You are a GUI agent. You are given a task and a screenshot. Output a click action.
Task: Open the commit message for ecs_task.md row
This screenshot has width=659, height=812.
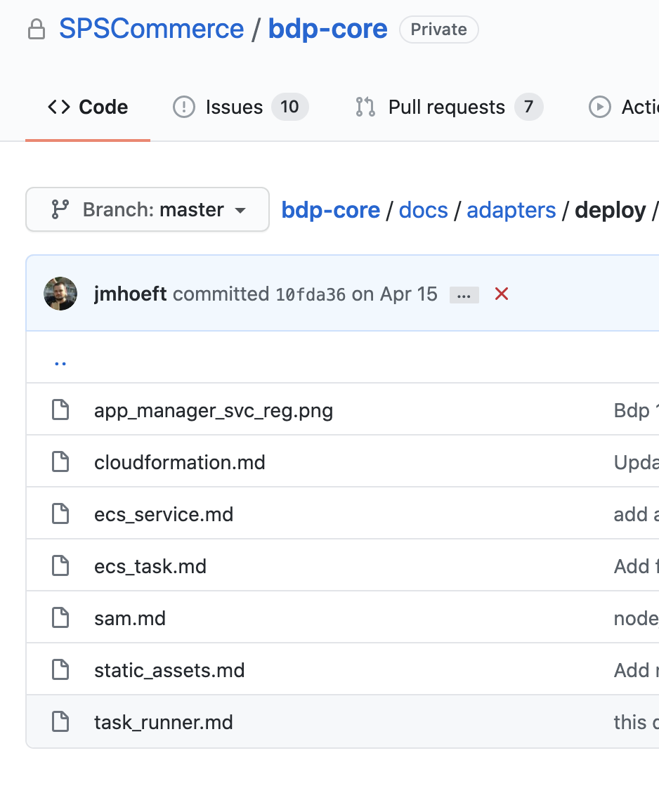click(637, 567)
